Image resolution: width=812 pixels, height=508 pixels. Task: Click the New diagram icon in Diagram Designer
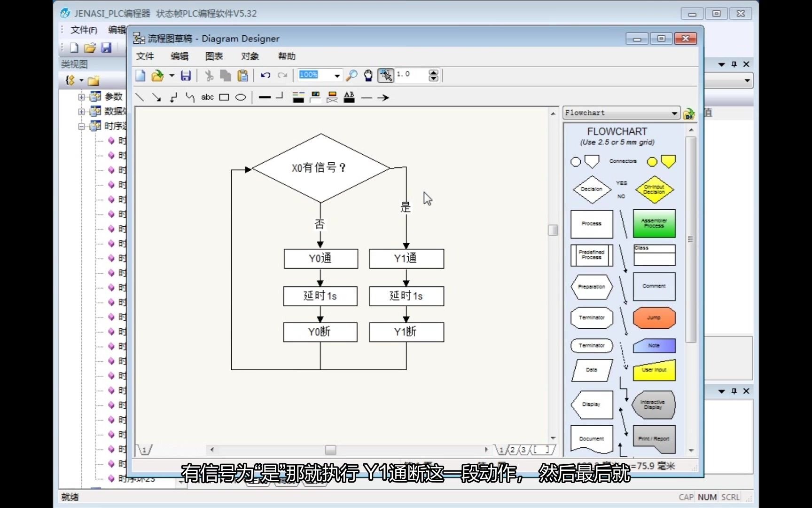[x=141, y=75]
